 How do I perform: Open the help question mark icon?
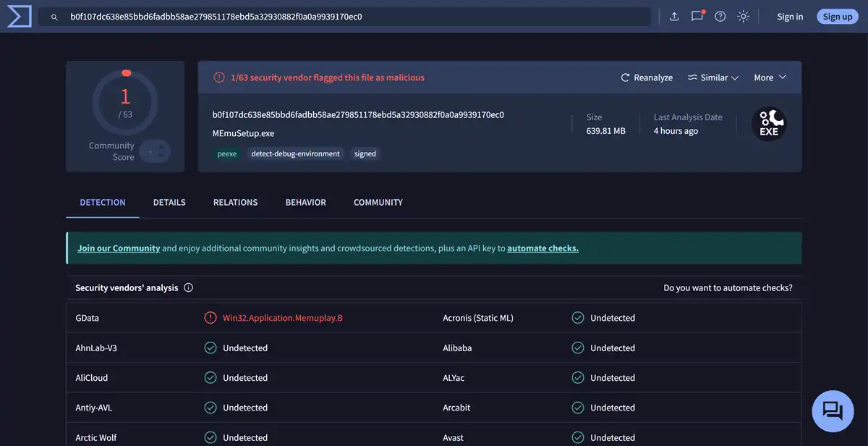720,16
